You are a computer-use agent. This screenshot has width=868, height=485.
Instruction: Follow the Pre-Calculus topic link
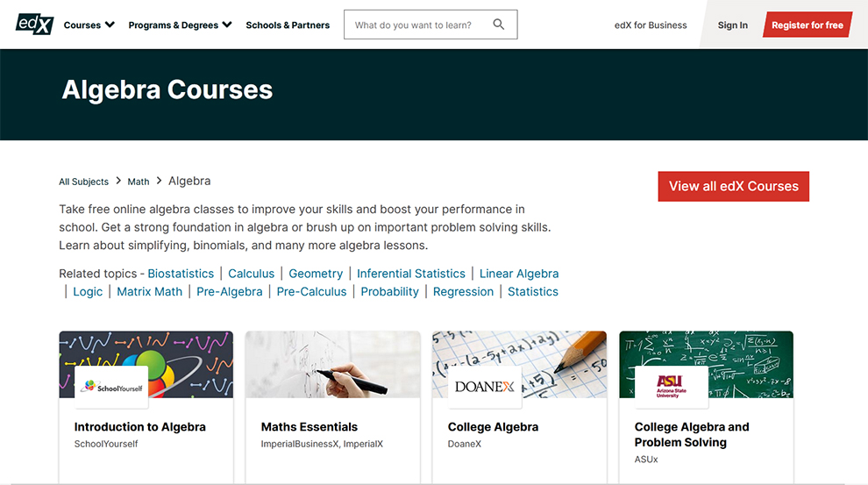coord(311,291)
